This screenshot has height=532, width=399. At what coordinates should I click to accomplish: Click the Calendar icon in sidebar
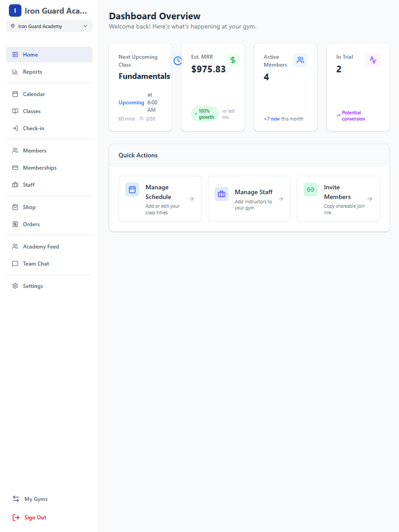click(x=15, y=94)
